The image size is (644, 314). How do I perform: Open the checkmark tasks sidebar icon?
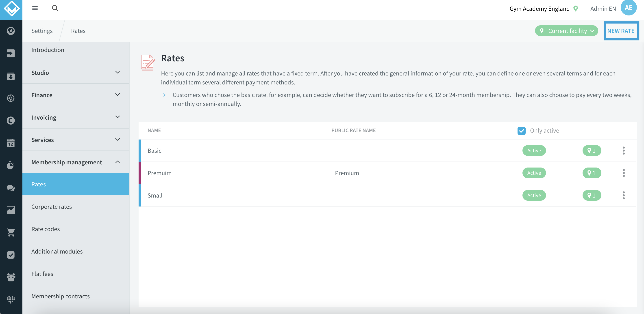pos(11,255)
